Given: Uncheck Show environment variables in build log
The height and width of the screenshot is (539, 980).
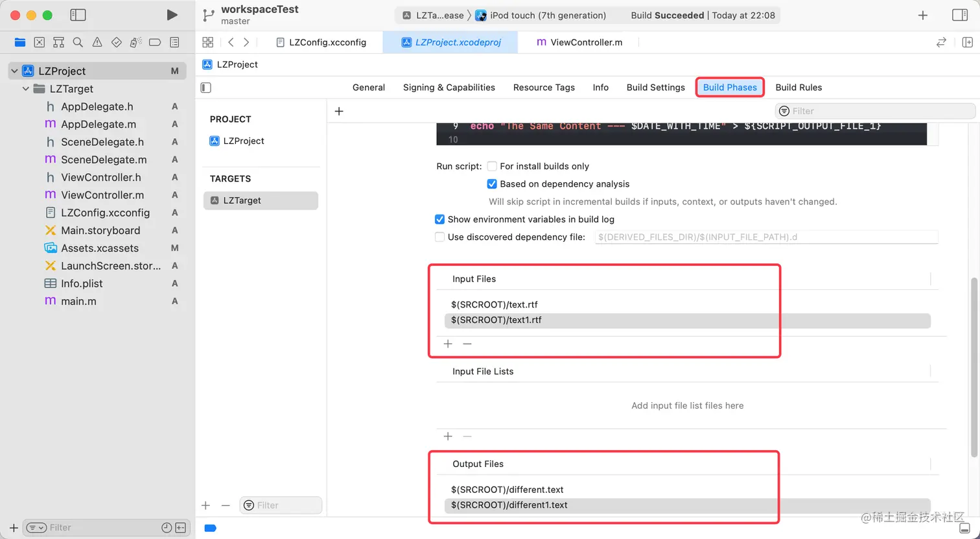Looking at the screenshot, I should [x=439, y=219].
